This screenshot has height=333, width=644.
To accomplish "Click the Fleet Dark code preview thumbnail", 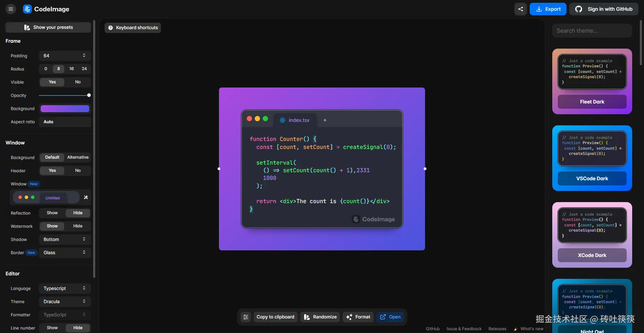I will click(x=592, y=72).
